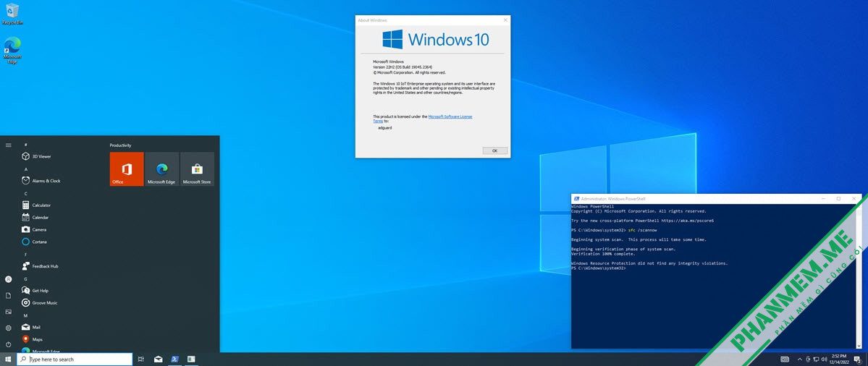This screenshot has height=366, width=868.
Task: Focus the 'Type here to search' box
Action: [75, 359]
